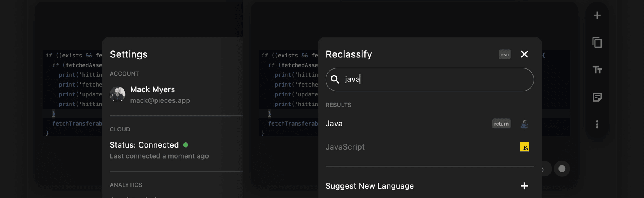Click the mack@pieces.app email
The image size is (644, 198).
[x=160, y=100]
